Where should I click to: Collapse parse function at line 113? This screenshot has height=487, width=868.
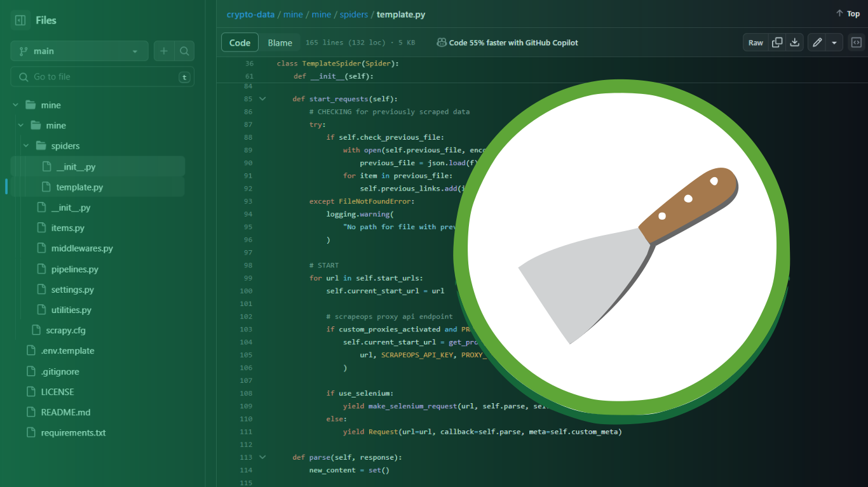pos(262,457)
